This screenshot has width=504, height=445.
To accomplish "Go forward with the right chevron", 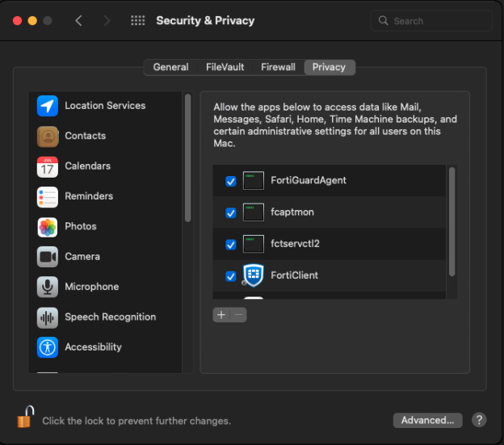I will [x=107, y=20].
